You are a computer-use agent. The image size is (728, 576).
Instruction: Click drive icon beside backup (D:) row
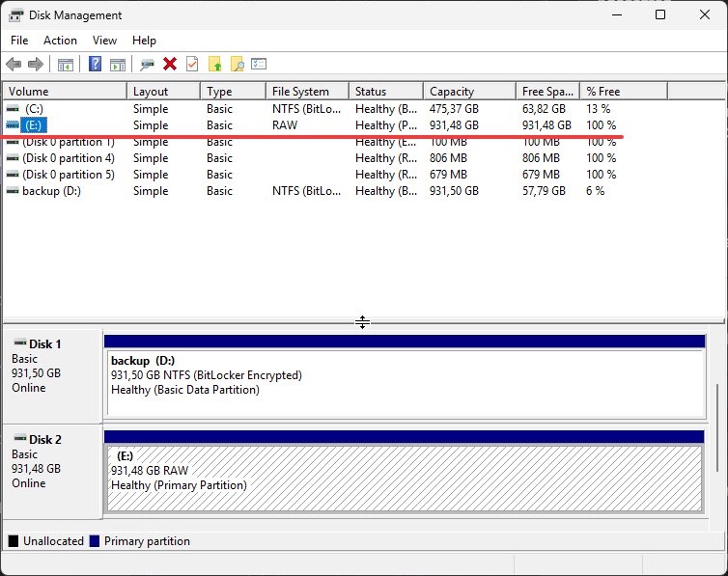pos(13,191)
